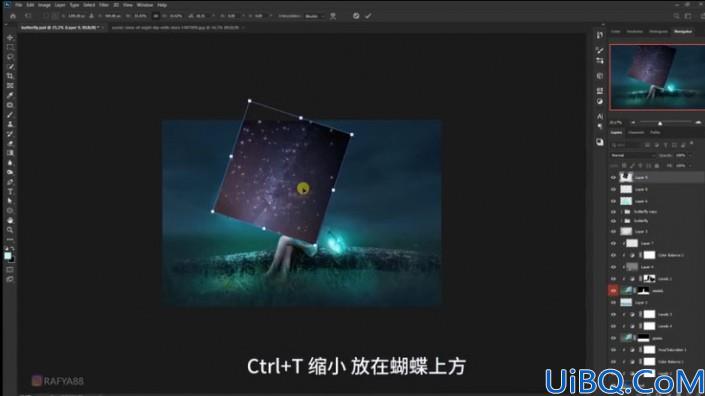Select the Rectangular Marquee tool
Screen dimensions: 705x396
(10, 47)
